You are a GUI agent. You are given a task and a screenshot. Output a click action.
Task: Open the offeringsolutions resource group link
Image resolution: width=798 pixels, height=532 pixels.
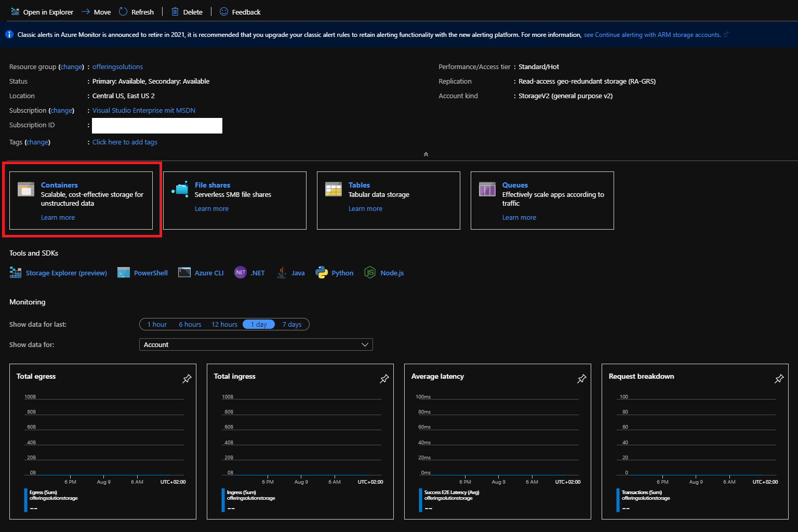tap(117, 66)
